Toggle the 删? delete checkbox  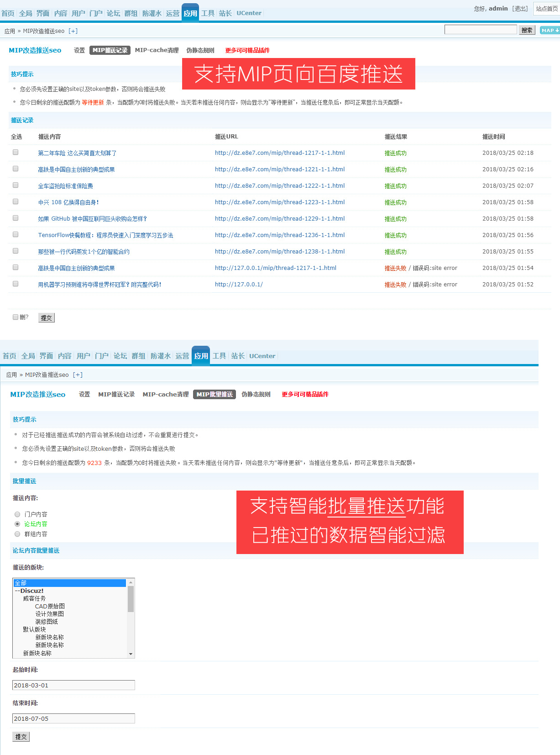[x=16, y=317]
